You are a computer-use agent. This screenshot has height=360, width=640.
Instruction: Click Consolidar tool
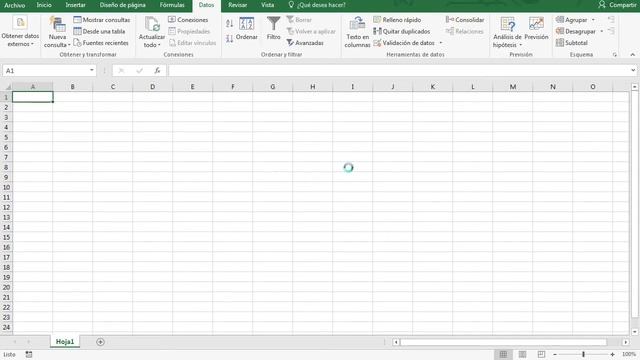point(465,20)
